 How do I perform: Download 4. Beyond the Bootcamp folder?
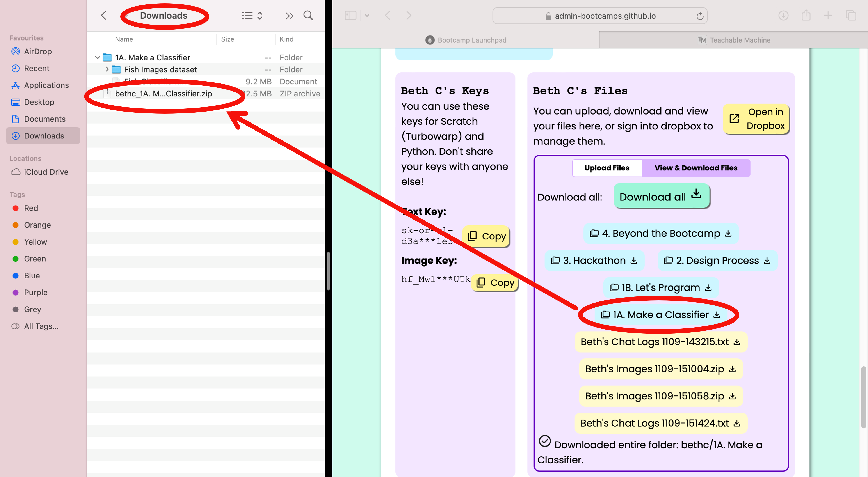661,233
